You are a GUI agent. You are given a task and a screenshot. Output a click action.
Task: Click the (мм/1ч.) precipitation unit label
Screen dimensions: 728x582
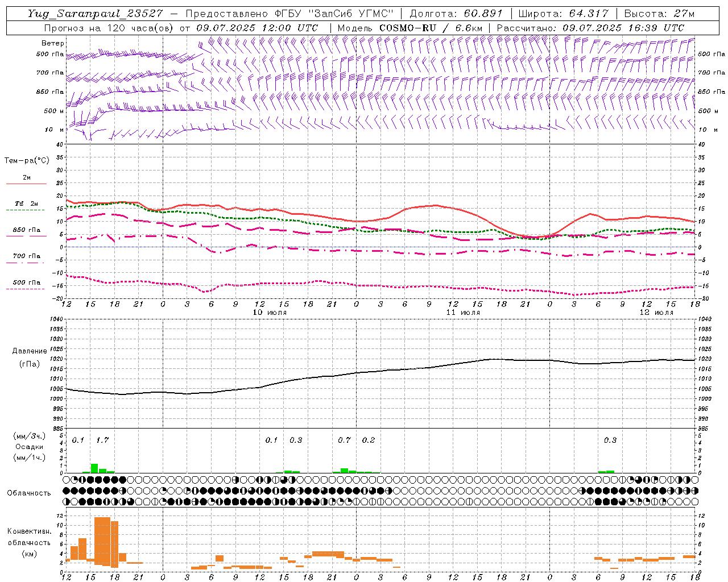point(30,458)
